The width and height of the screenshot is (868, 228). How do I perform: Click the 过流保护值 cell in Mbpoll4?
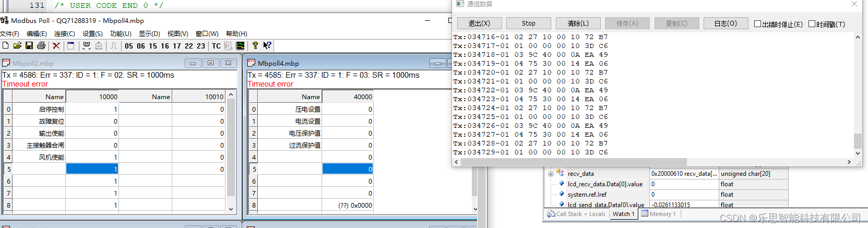[x=290, y=145]
